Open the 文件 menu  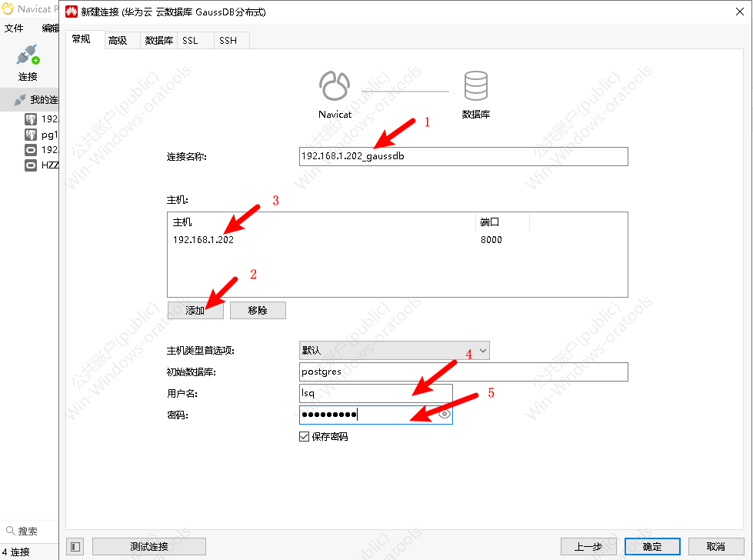click(x=14, y=28)
